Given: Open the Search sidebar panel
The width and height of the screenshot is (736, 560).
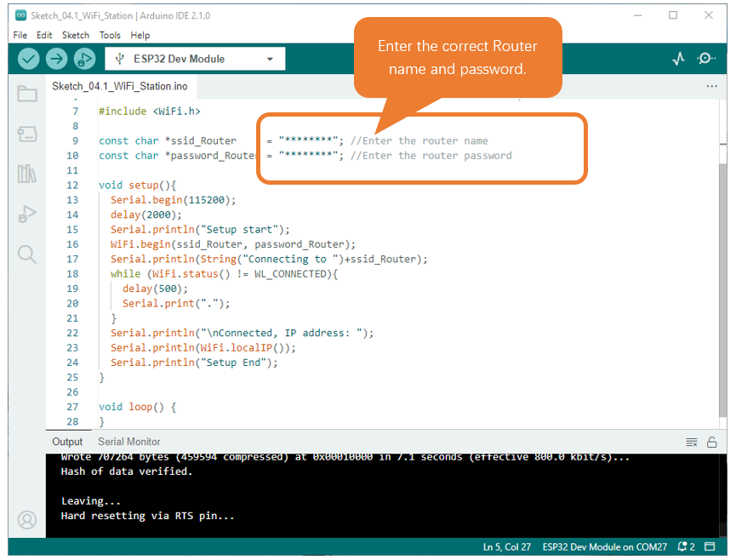Looking at the screenshot, I should point(26,254).
